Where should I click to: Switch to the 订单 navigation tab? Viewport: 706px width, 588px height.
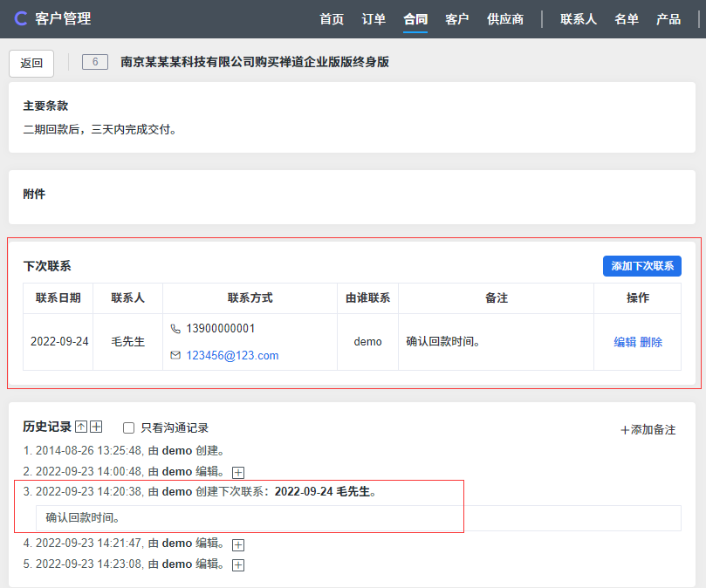pyautogui.click(x=374, y=19)
